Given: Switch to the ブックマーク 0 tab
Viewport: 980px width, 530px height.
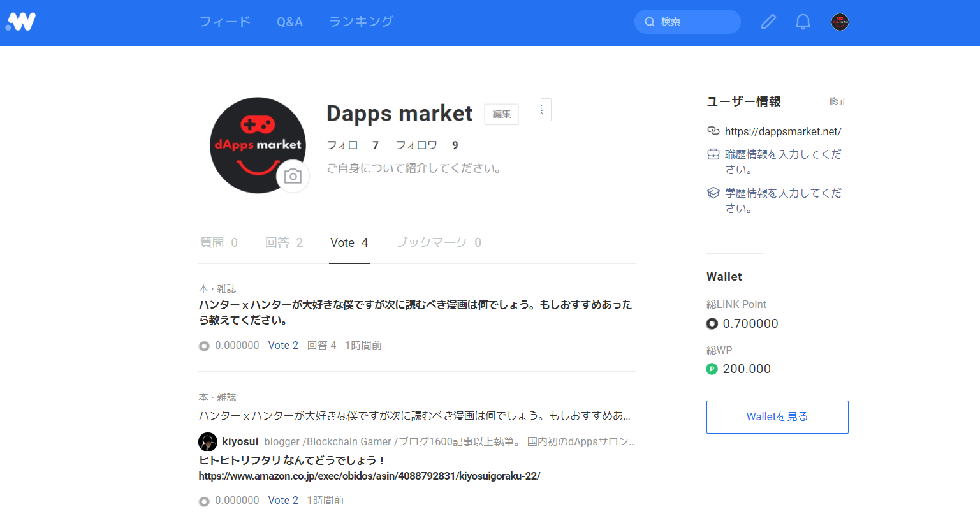Looking at the screenshot, I should 439,242.
